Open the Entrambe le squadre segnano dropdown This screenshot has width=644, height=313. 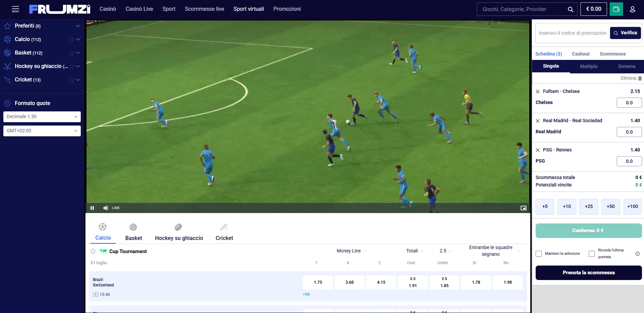[495, 251]
